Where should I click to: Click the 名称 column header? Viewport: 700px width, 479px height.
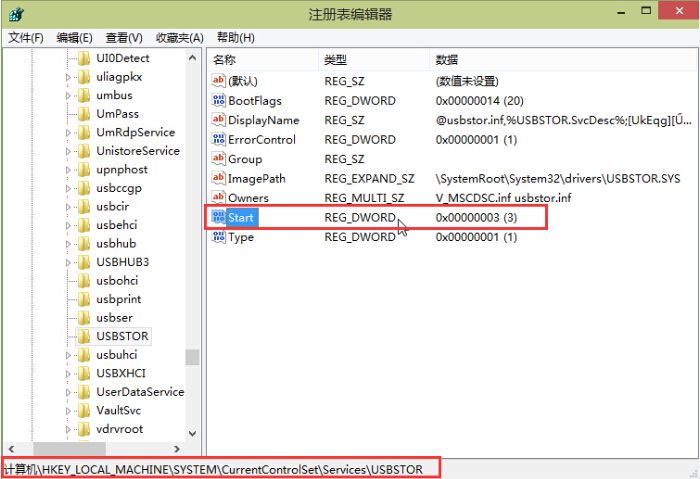tap(225, 60)
